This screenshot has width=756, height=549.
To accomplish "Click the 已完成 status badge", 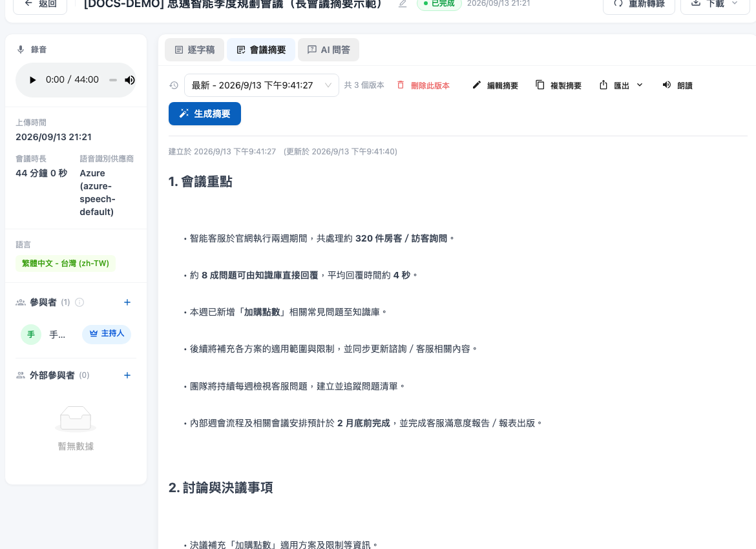I will pyautogui.click(x=439, y=4).
